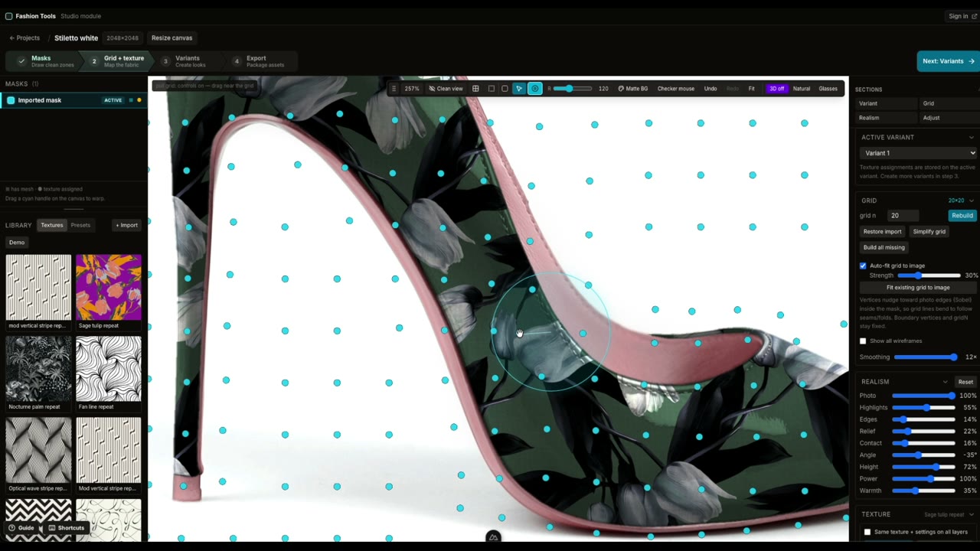Activate the pointer arrow tool

tap(519, 89)
